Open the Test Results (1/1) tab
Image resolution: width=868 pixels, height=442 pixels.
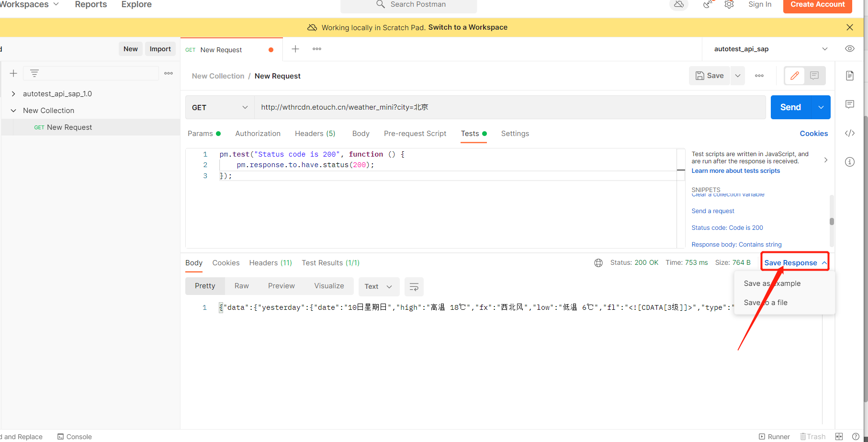[x=331, y=263]
